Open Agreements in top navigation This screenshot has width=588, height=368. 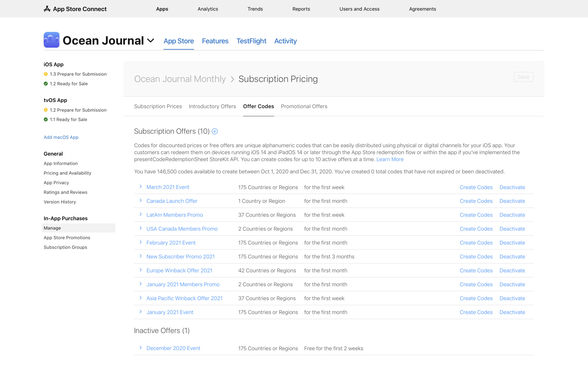point(423,9)
